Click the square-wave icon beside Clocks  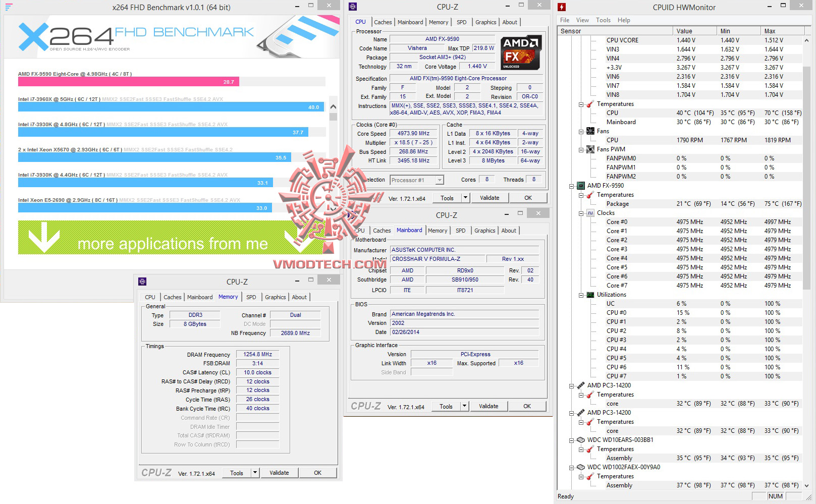[x=590, y=213]
